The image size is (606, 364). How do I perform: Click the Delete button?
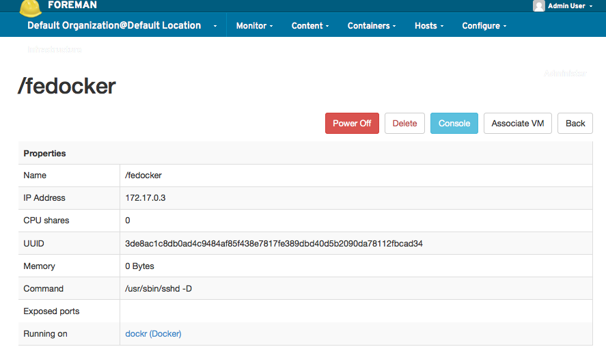tap(404, 123)
